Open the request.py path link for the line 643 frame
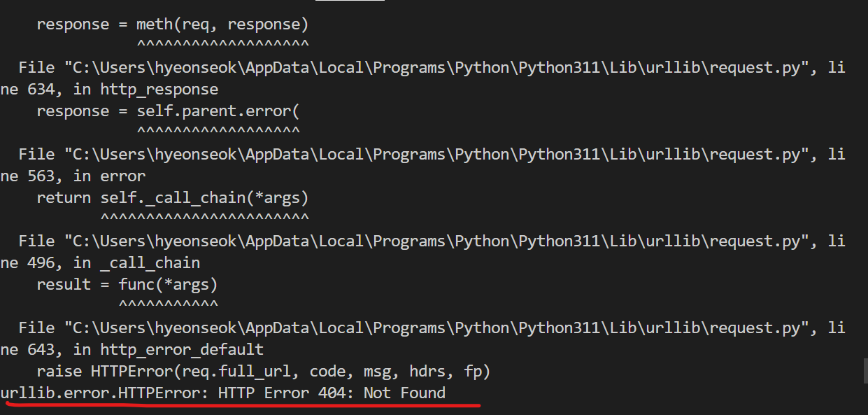868x415 pixels. coord(438,328)
